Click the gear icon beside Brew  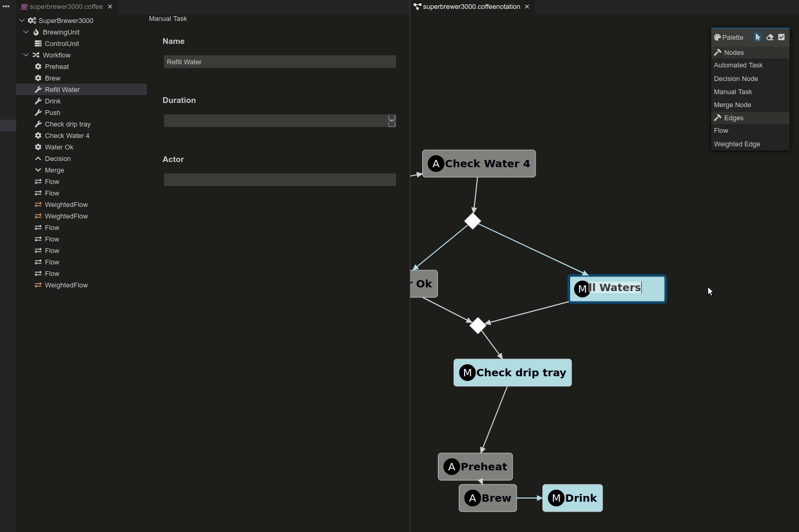pyautogui.click(x=38, y=78)
